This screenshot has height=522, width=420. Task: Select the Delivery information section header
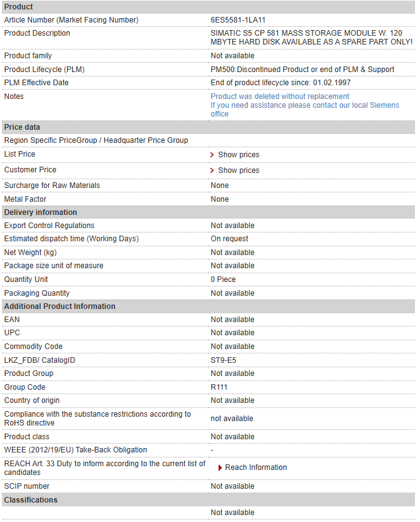coord(208,212)
